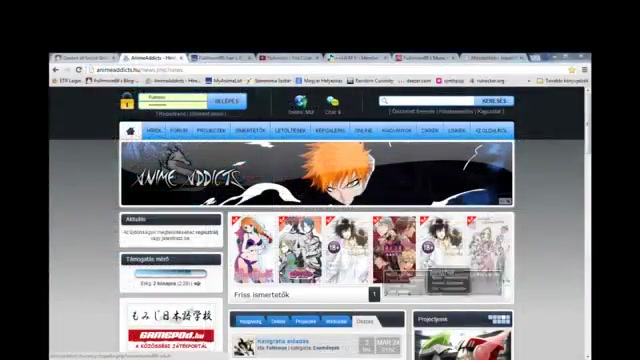Open the További könyvjelzők bookmarks folder
This screenshot has width=640, height=360.
[562, 81]
